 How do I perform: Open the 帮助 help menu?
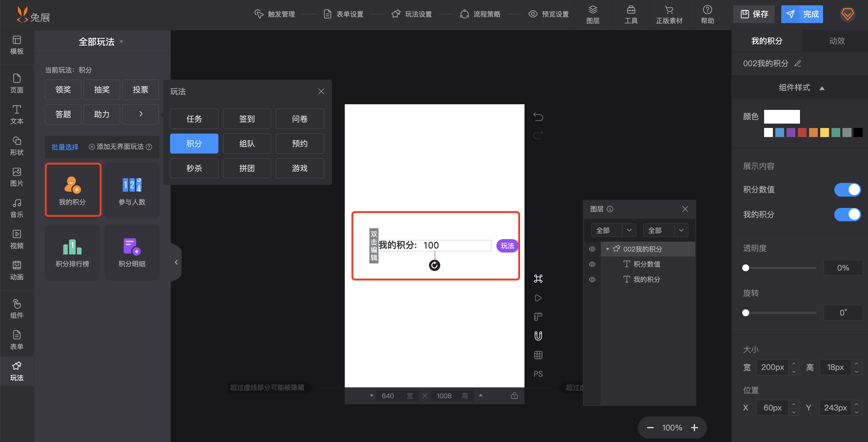click(x=707, y=15)
